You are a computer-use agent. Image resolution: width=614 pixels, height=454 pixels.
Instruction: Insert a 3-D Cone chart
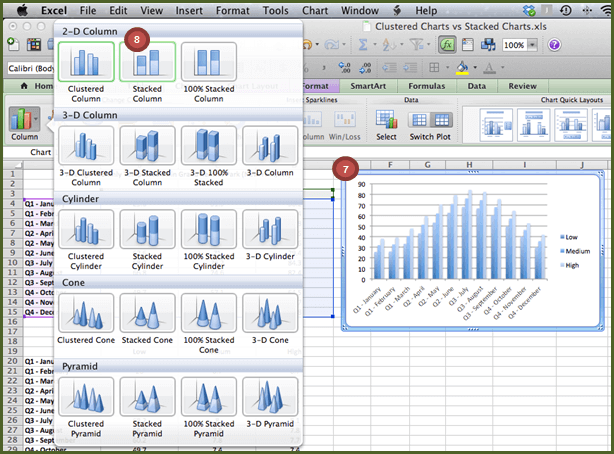point(270,313)
